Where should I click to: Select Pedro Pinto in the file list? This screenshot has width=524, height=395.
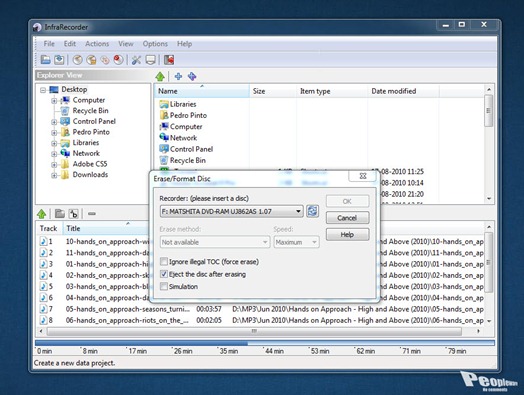[188, 115]
